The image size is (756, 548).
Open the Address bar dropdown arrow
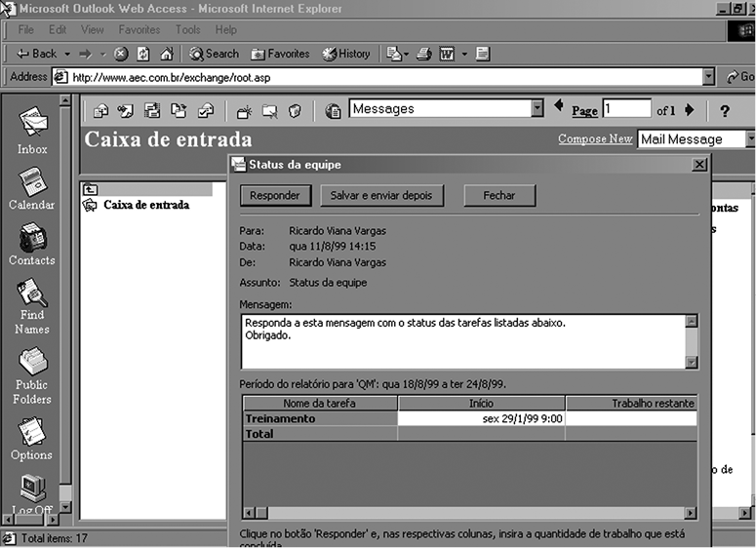[708, 77]
